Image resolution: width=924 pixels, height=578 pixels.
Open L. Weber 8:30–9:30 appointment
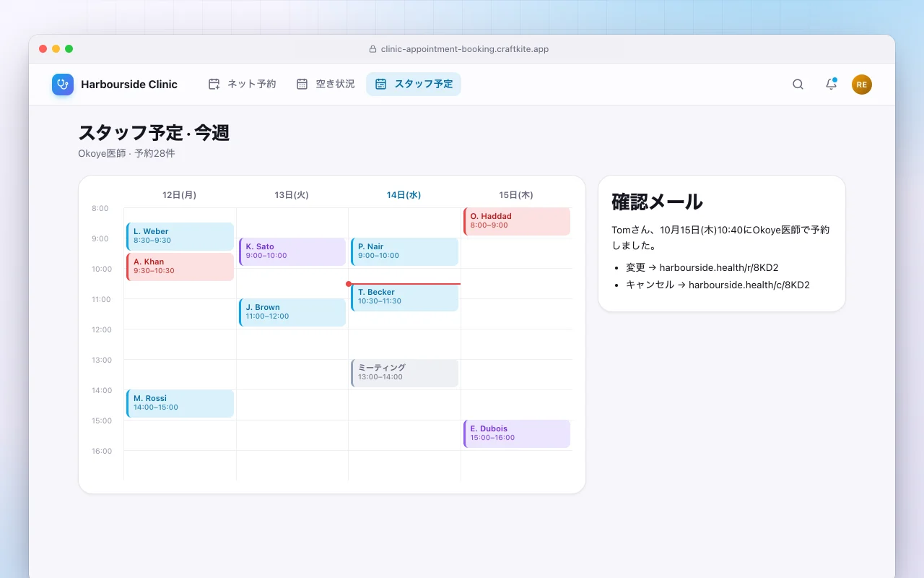click(180, 236)
